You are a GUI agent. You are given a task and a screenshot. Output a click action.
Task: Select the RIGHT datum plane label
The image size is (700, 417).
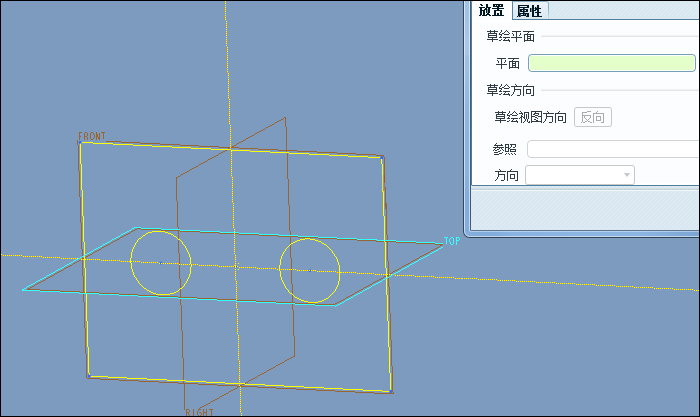point(200,412)
